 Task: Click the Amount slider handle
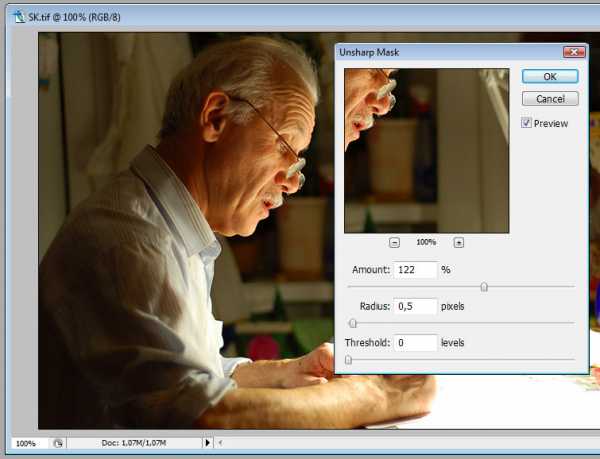[x=484, y=286]
